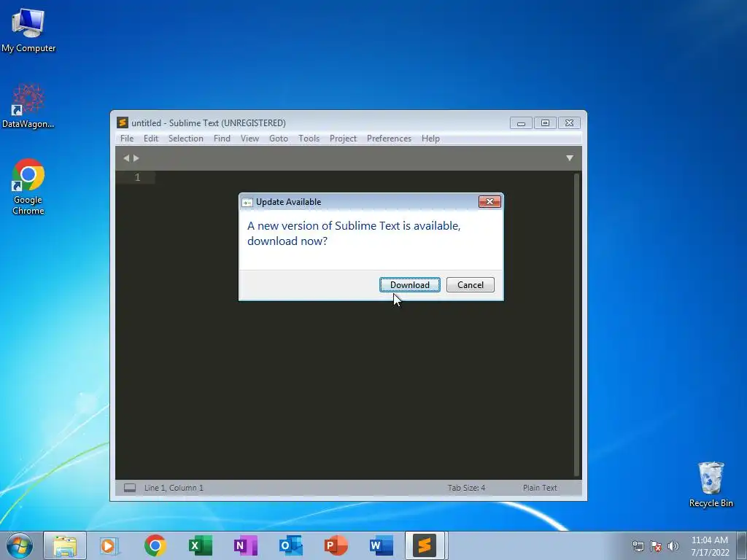This screenshot has width=747, height=560.
Task: Open the Goto menu
Action: [x=279, y=139]
